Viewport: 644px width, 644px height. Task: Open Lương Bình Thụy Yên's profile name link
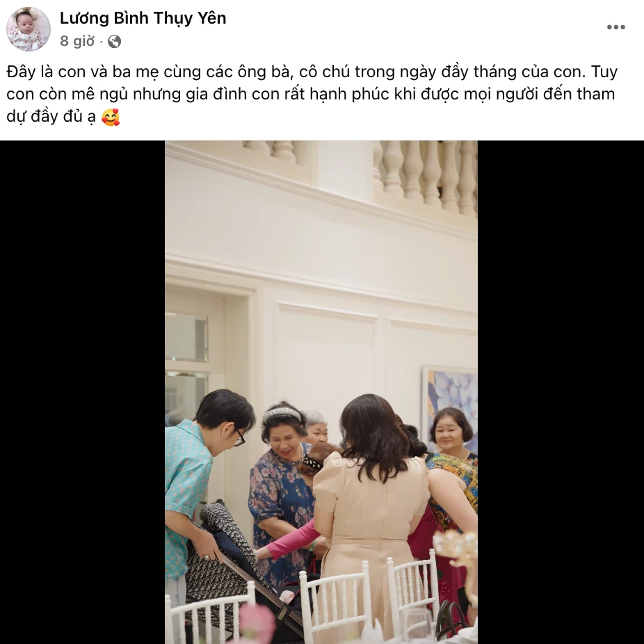click(143, 18)
